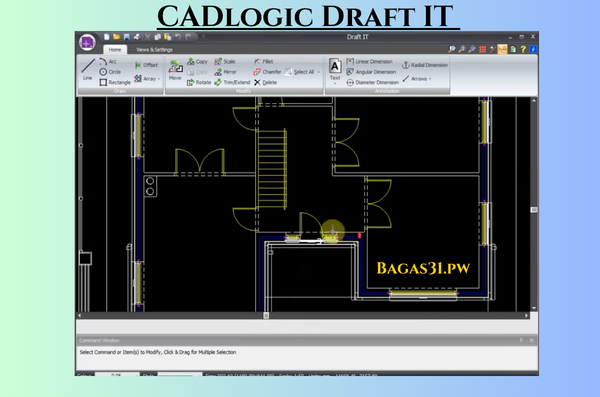Open Help with the yellow question mark
600x397 pixels.
pos(523,49)
